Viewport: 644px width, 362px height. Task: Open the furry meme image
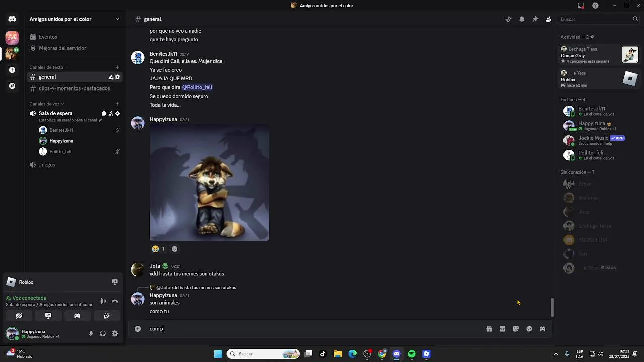209,183
